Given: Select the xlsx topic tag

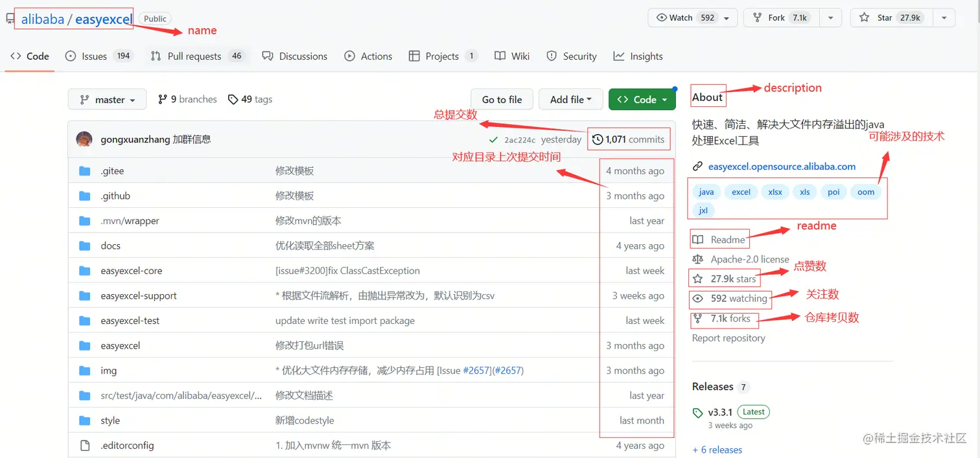Looking at the screenshot, I should 775,192.
